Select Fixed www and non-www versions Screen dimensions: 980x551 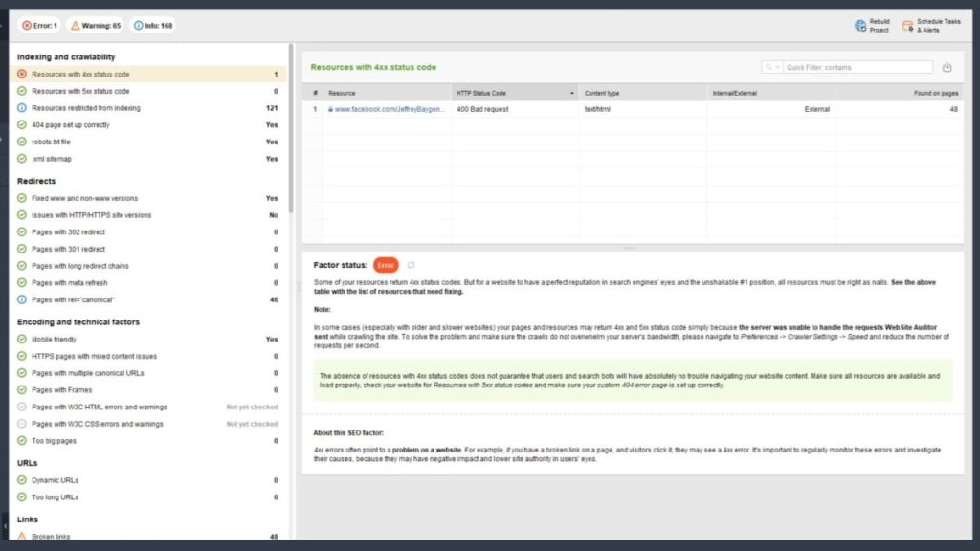pos(148,198)
